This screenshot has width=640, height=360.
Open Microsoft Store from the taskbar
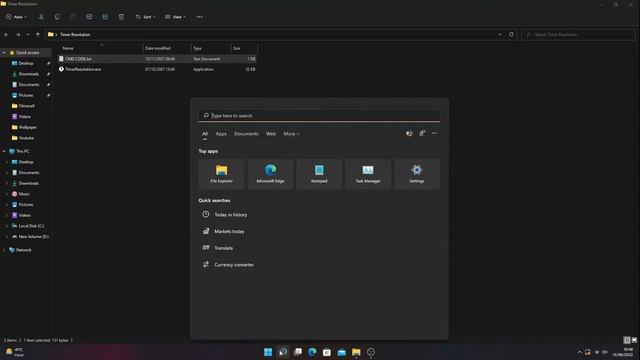327,352
